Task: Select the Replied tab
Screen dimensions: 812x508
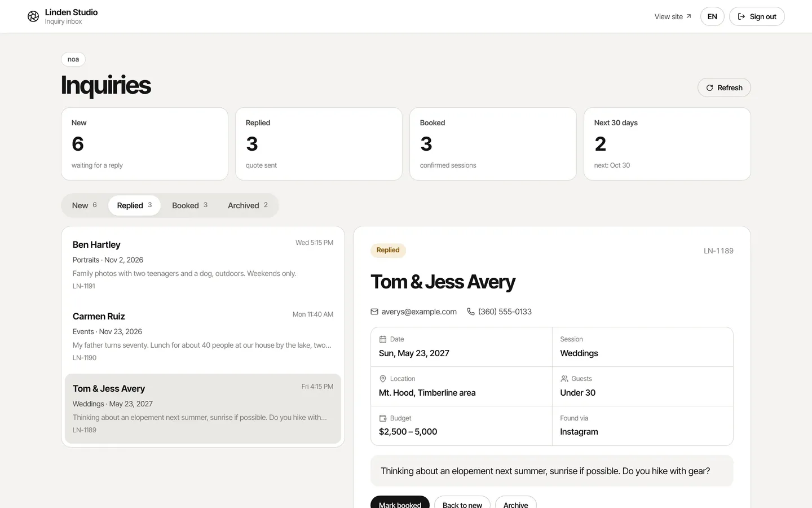Action: point(134,205)
